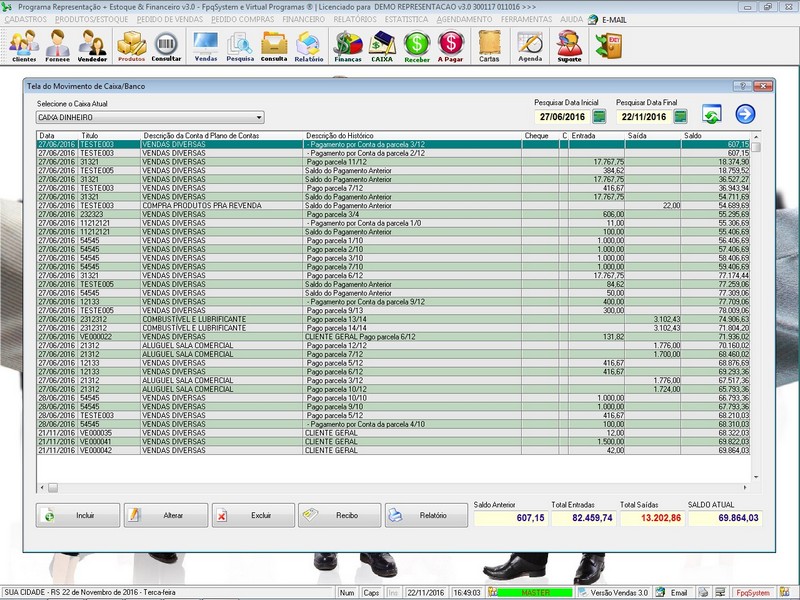Open the Clientes toolbar icon

[x=23, y=45]
